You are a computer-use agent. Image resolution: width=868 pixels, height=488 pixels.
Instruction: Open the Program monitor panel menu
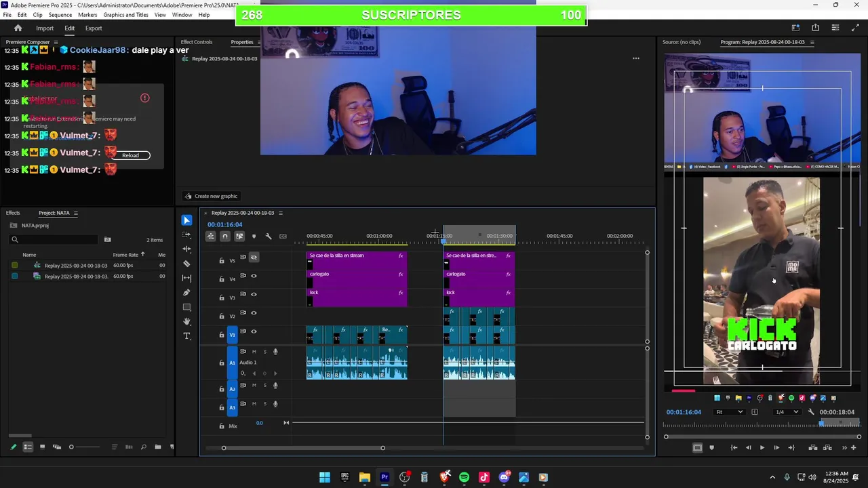812,42
